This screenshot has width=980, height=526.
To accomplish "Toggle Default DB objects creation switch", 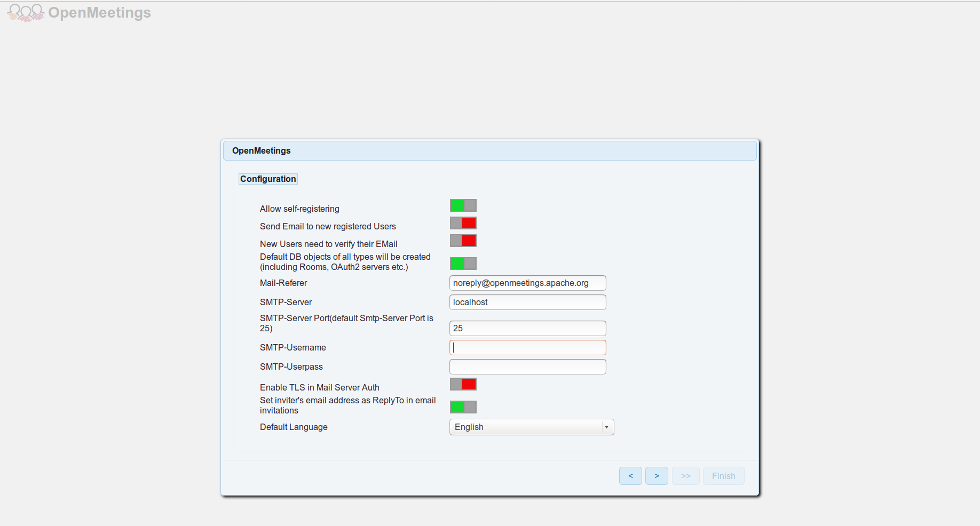I will 463,264.
